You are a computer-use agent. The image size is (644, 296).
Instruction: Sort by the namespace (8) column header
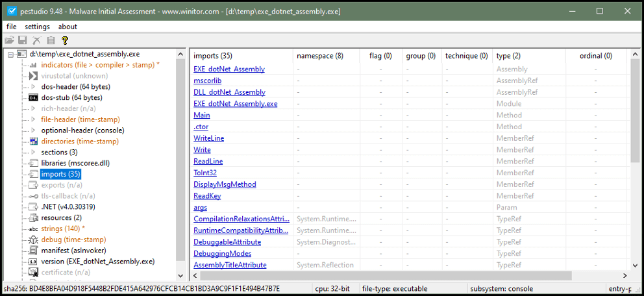(x=327, y=56)
